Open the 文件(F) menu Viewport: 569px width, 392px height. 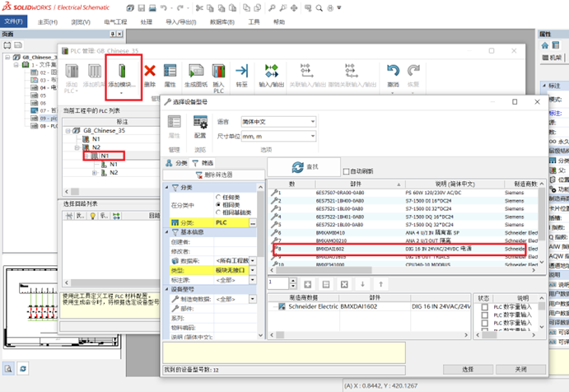pyautogui.click(x=13, y=21)
